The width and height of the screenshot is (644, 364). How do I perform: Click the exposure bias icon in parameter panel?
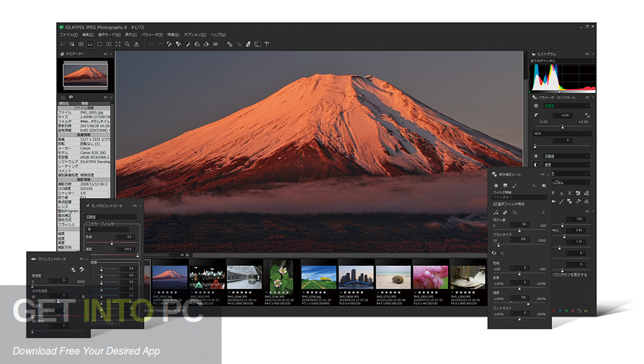(537, 115)
